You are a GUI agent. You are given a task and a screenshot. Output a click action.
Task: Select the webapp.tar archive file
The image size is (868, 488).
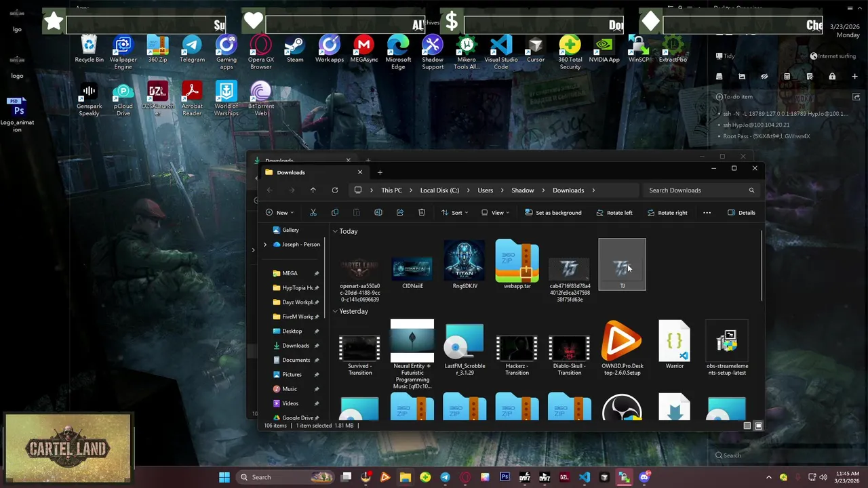pyautogui.click(x=517, y=265)
